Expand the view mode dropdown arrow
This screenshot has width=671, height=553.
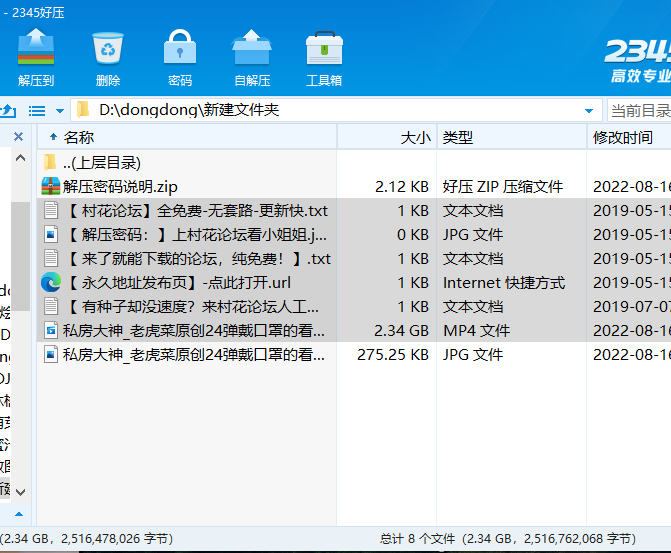coord(60,110)
